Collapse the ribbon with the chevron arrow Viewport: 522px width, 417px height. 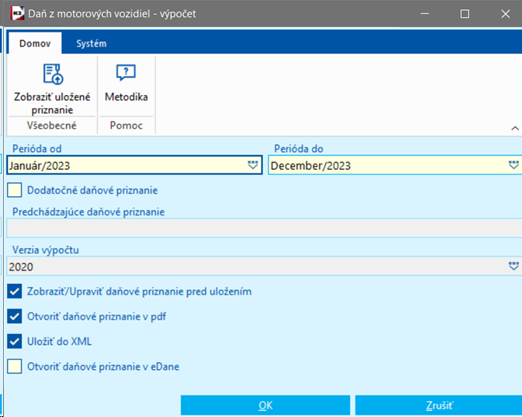click(x=515, y=128)
